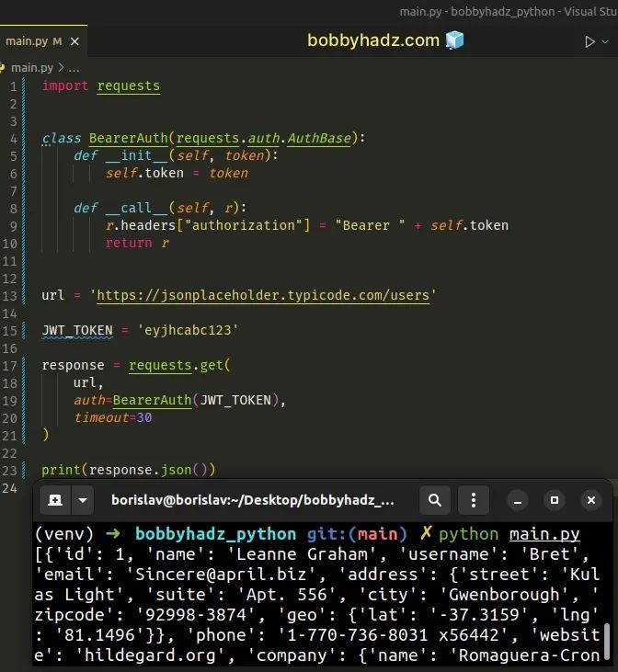Click the terminal window title text
Image resolution: width=618 pixels, height=672 pixels.
click(x=253, y=500)
